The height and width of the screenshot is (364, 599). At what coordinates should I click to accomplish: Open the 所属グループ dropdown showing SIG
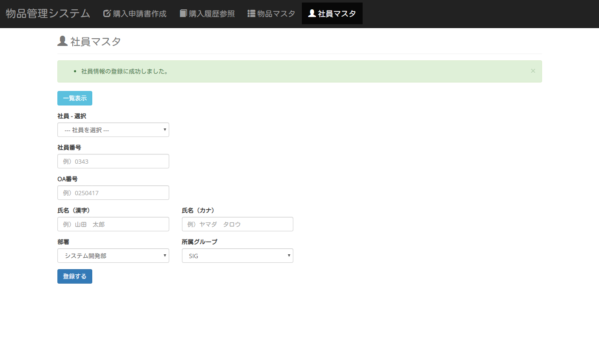237,256
